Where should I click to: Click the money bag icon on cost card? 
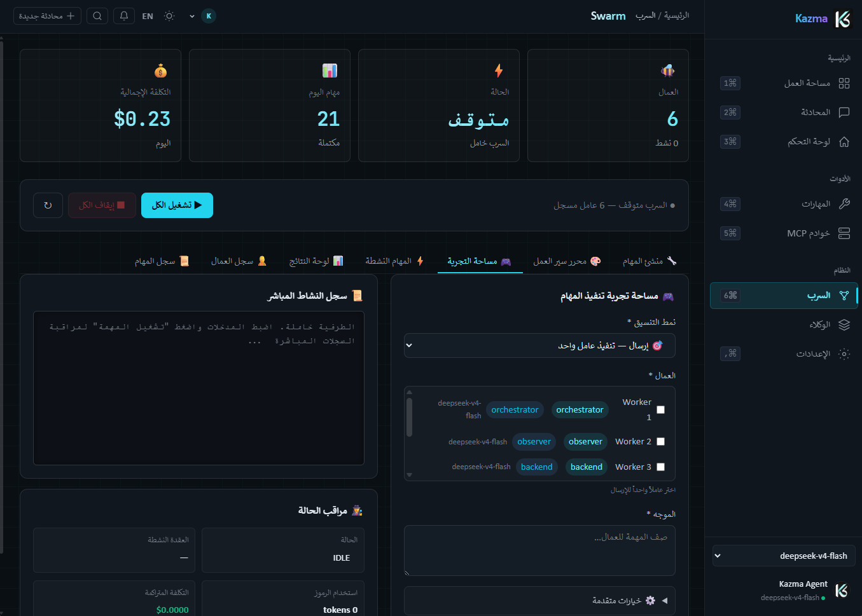pos(160,70)
